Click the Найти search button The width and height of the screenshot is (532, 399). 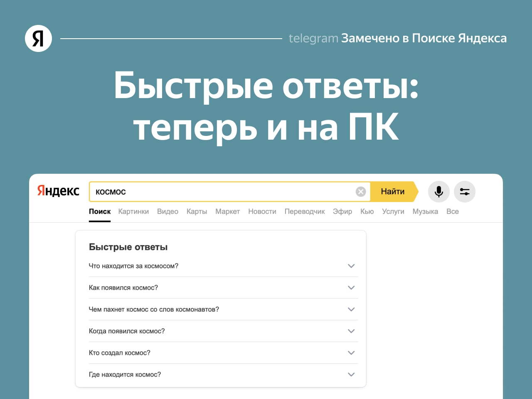[393, 192]
